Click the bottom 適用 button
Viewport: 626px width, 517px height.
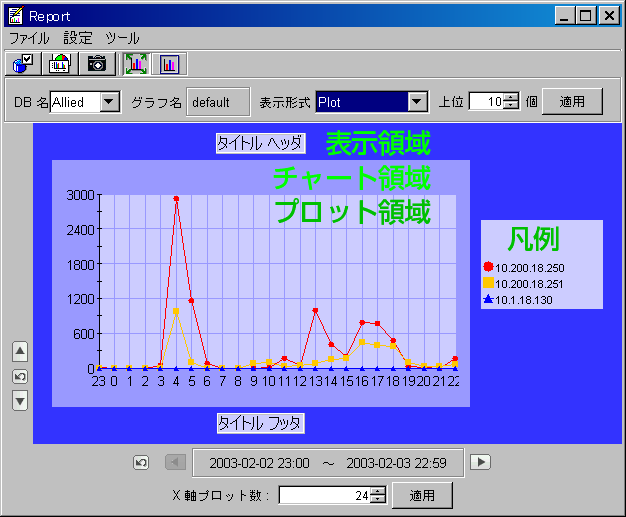[422, 495]
